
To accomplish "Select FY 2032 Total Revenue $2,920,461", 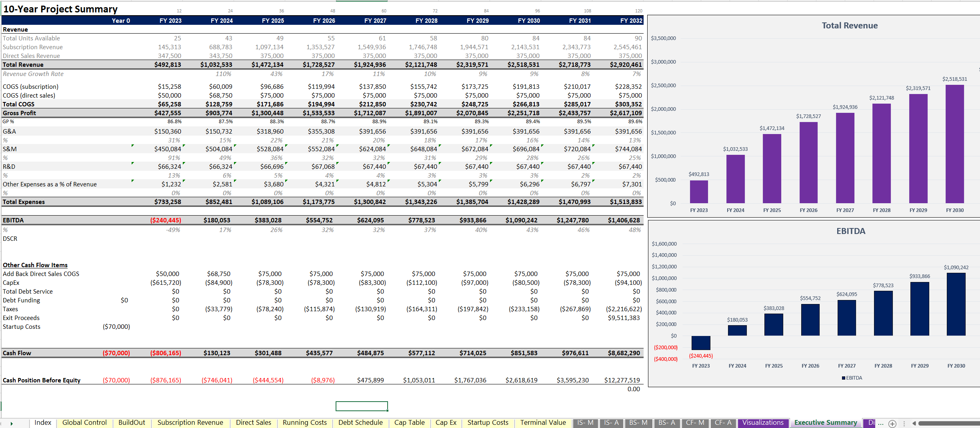I will pos(626,65).
